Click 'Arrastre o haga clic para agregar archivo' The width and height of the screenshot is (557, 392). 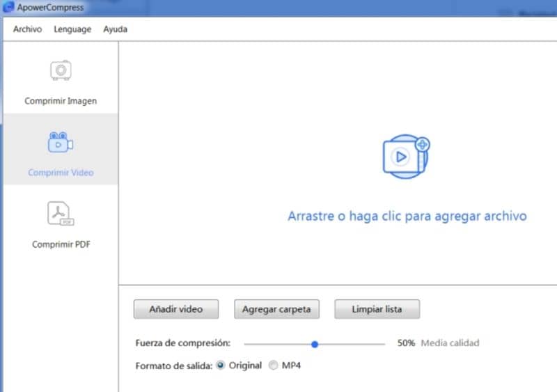coord(407,216)
